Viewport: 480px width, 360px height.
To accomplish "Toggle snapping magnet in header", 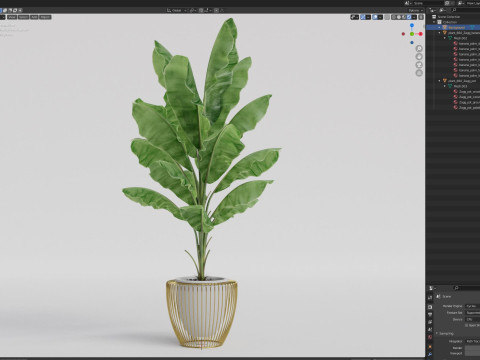I will pos(201,10).
